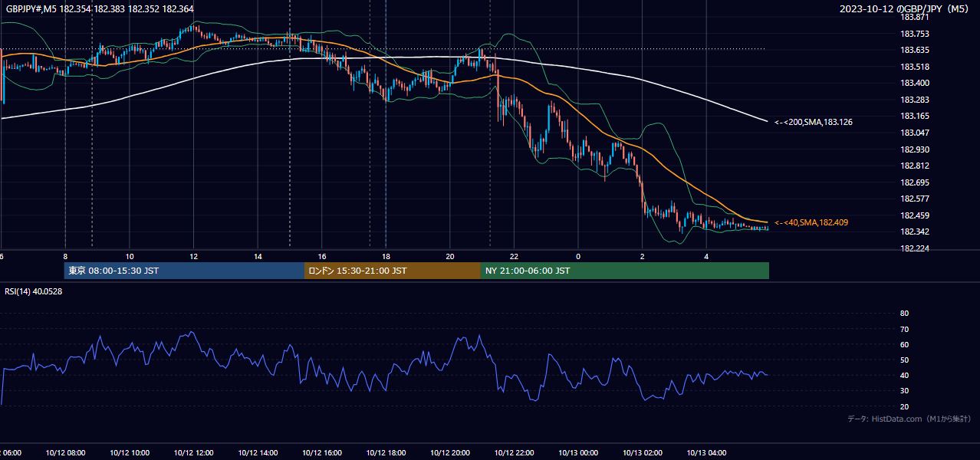
Task: Click price axis value 183.871
Action: [x=914, y=17]
